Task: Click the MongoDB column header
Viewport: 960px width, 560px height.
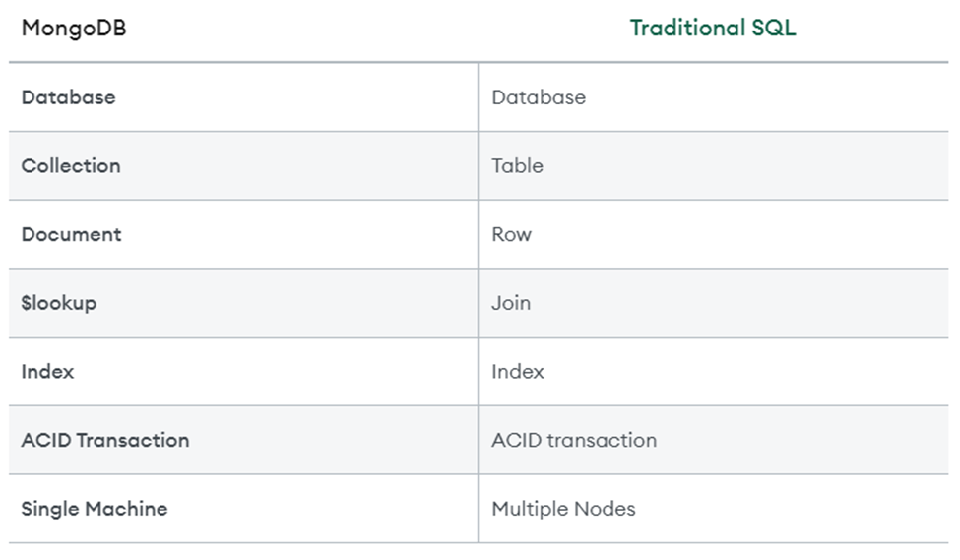Action: (74, 29)
